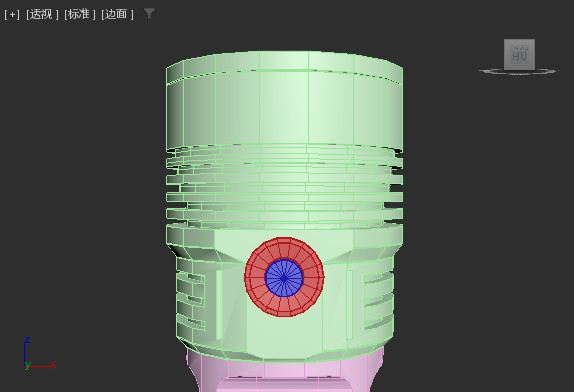Open the 标准 shading quality menu
This screenshot has height=392, width=574.
pyautogui.click(x=79, y=14)
